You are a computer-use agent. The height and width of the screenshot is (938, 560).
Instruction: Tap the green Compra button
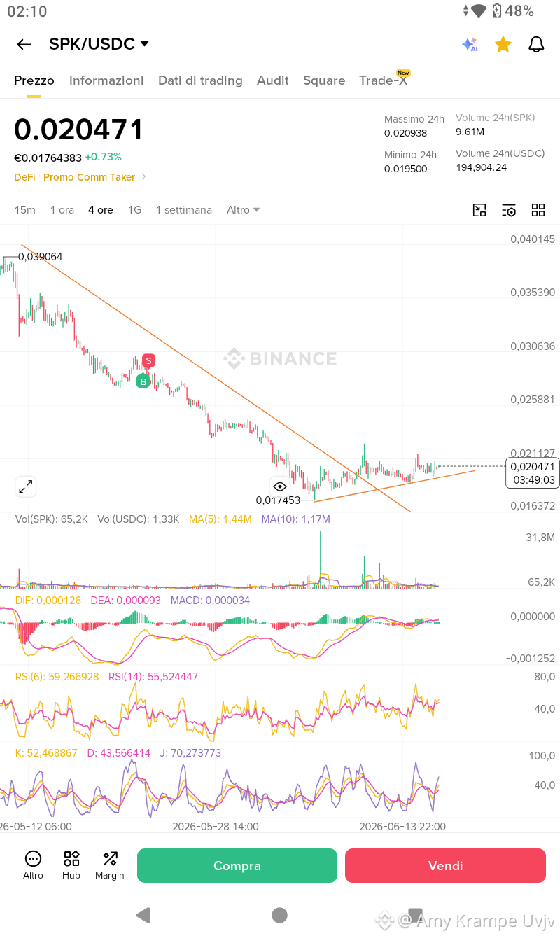click(x=237, y=866)
